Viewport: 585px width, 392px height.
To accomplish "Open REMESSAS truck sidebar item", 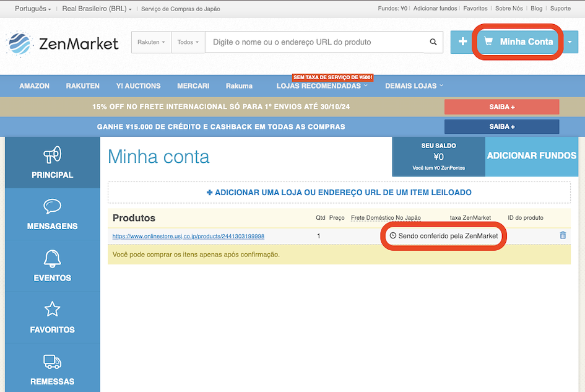I will click(53, 369).
